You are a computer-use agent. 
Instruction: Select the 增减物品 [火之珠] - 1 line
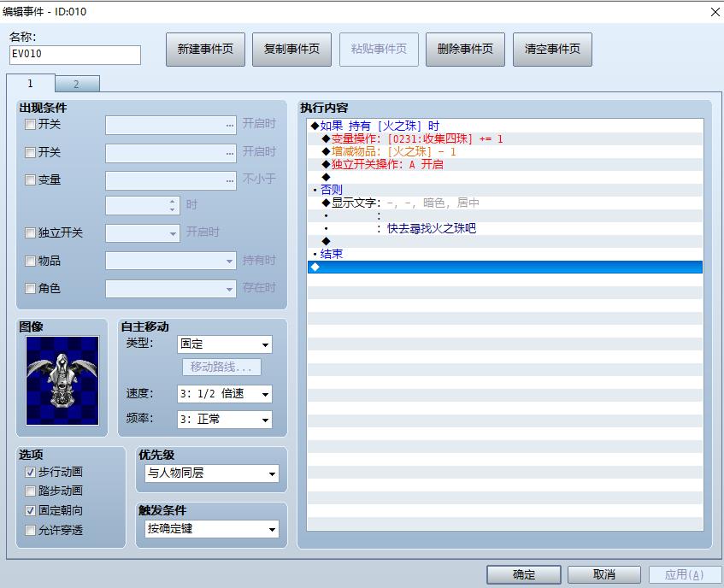point(505,152)
